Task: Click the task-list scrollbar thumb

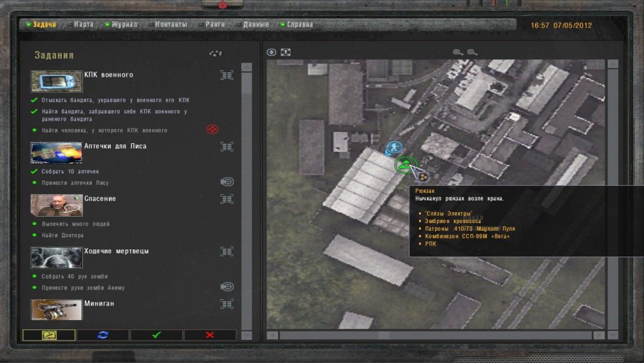Action: point(247,84)
